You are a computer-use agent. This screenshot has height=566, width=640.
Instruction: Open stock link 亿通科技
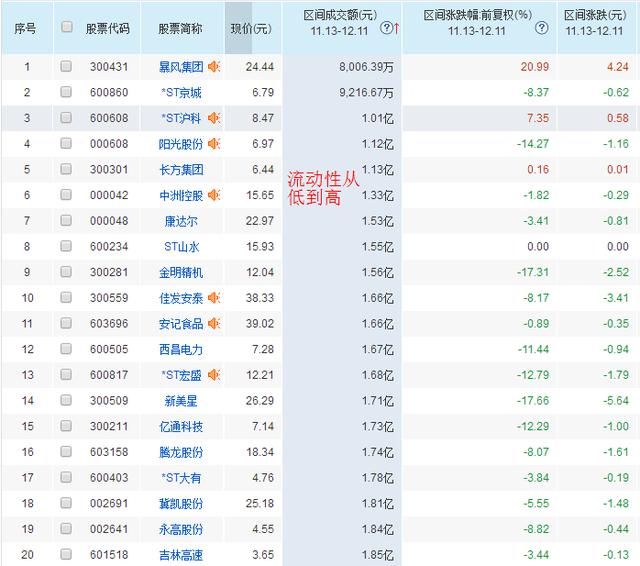[181, 426]
